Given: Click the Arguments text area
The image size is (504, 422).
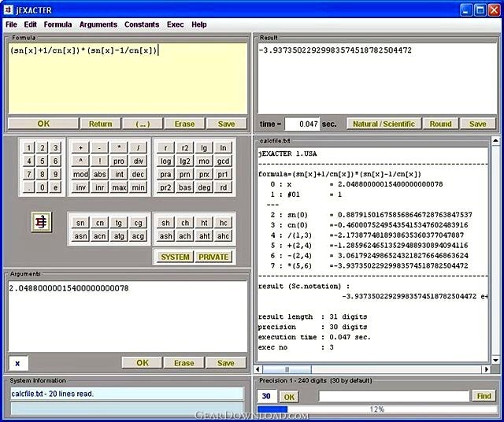Looking at the screenshot, I should click(128, 316).
